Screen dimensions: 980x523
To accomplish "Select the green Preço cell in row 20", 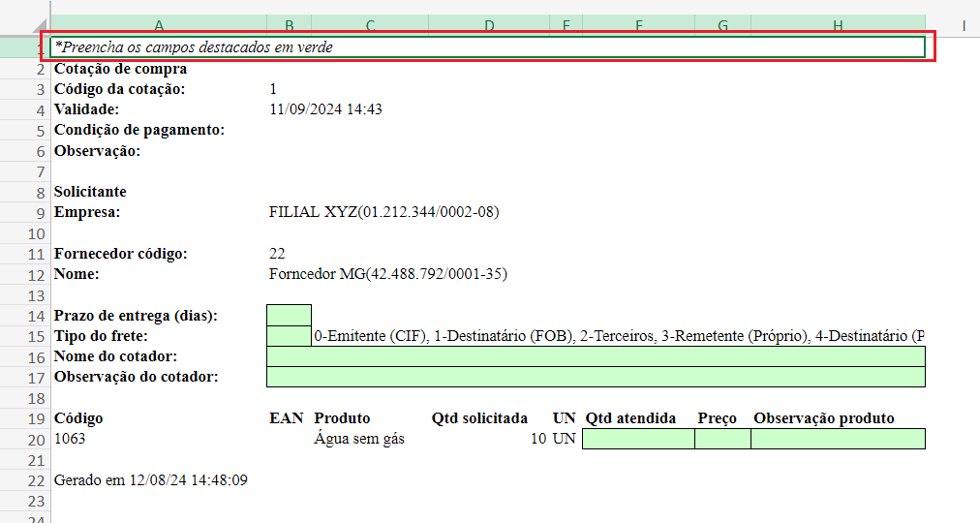I will click(x=722, y=439).
